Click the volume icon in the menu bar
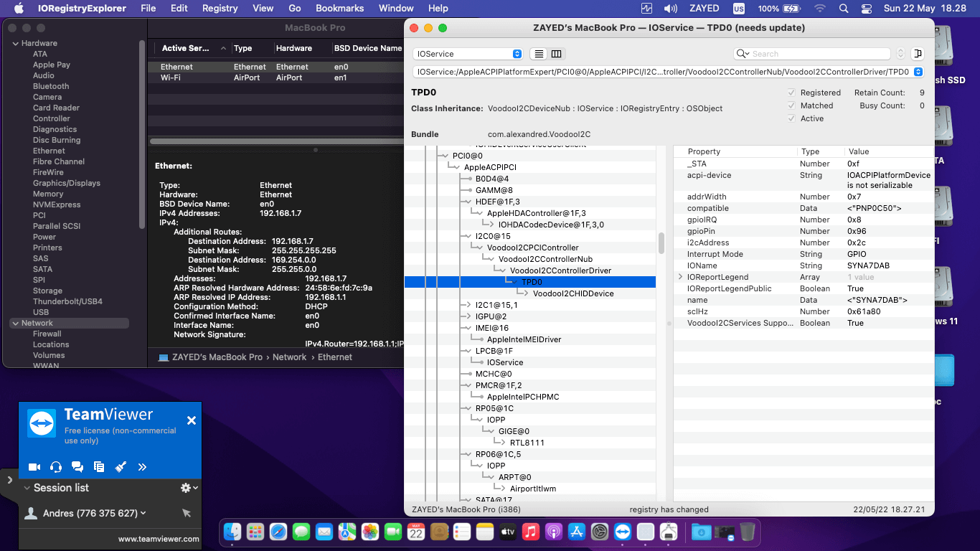The height and width of the screenshot is (551, 980). (671, 9)
